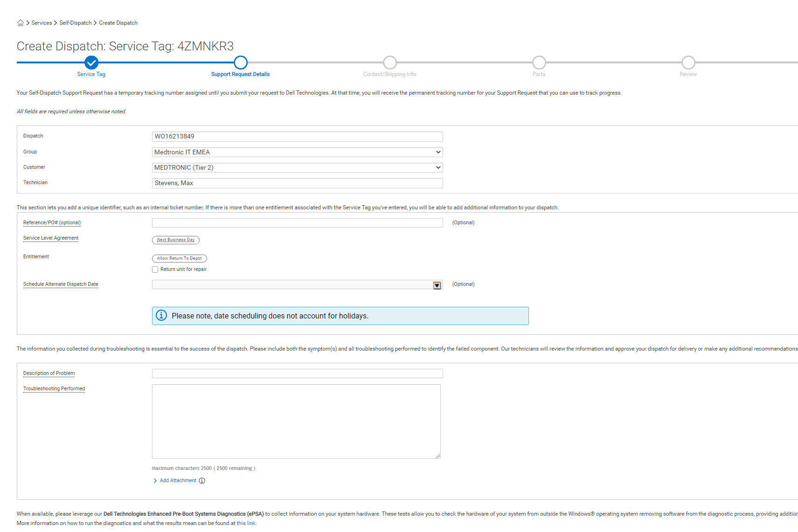Go to Self-Dispatch in the breadcrumb

(x=76, y=23)
